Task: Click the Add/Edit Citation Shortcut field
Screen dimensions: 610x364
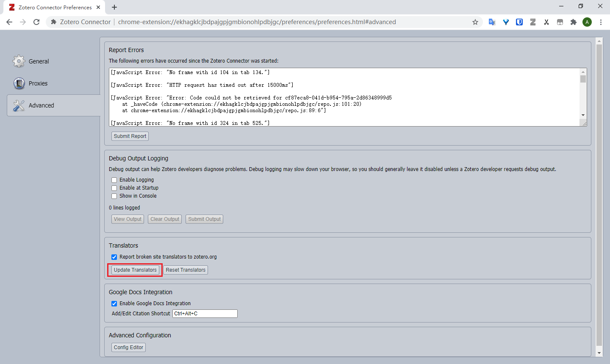Action: click(x=205, y=314)
